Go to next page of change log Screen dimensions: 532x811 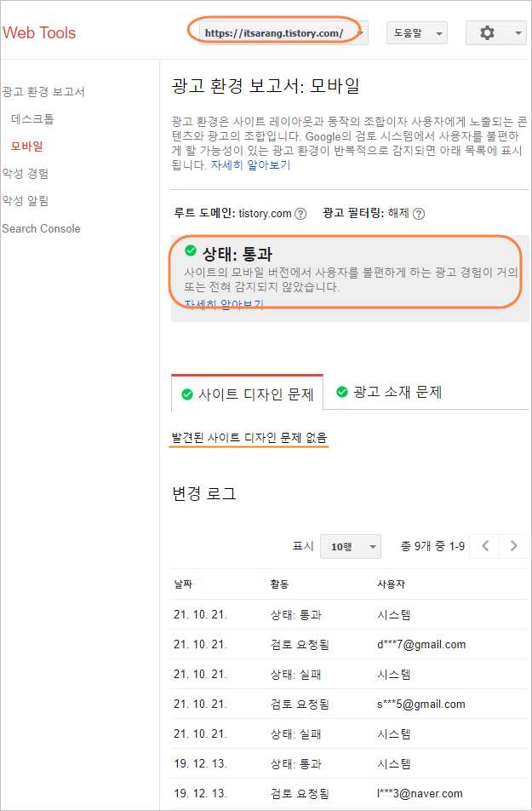[514, 546]
